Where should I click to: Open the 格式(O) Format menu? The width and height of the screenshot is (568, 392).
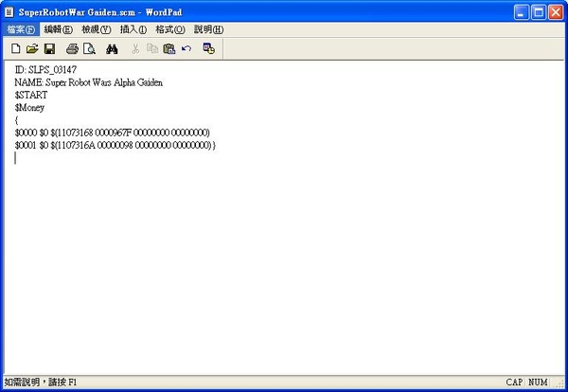point(170,29)
